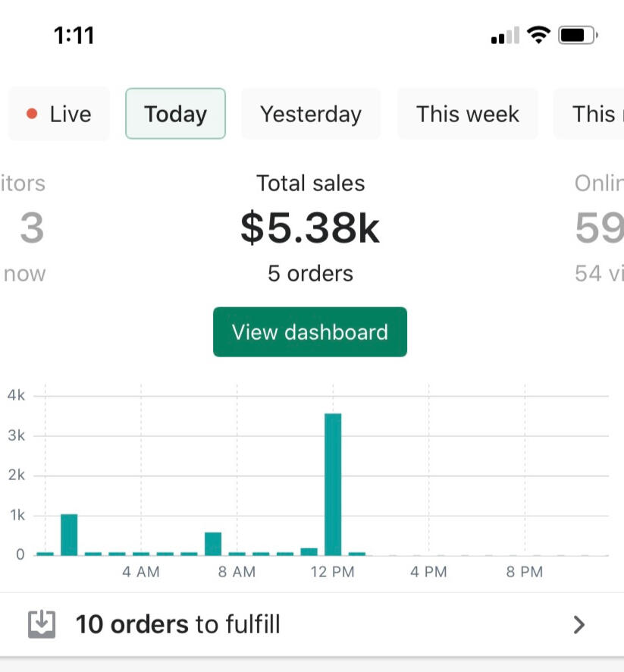
Task: Tap the red Live indicator dot
Action: tap(32, 114)
